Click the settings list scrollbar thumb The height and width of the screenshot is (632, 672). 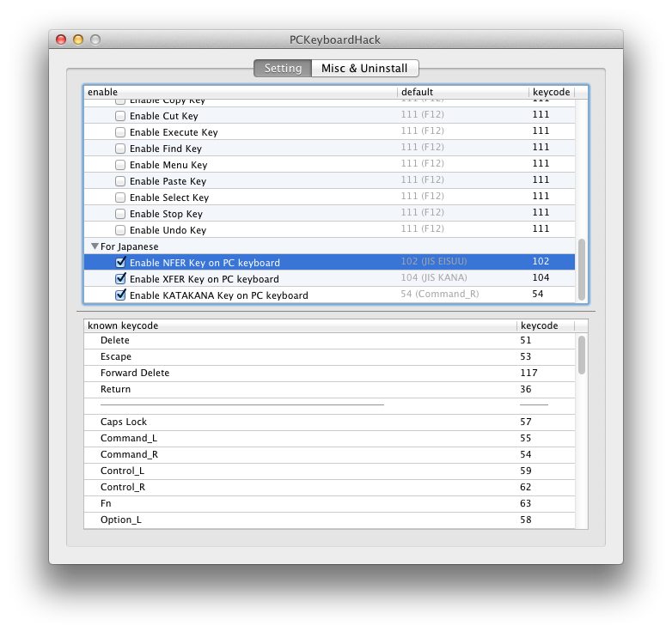click(582, 270)
